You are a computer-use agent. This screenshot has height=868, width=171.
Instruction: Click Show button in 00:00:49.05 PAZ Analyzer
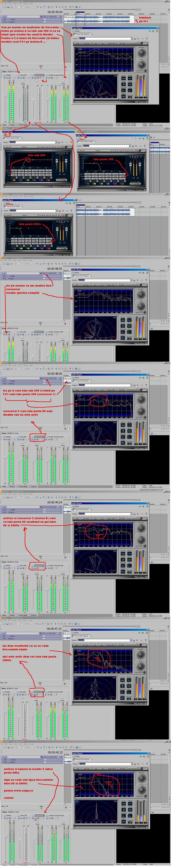(129, 326)
